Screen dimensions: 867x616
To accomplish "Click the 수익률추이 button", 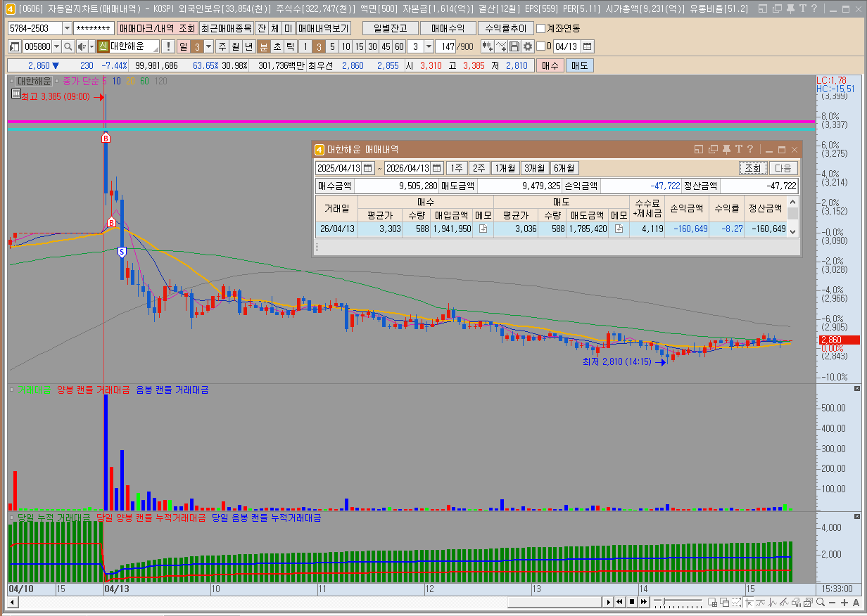I will pos(505,28).
